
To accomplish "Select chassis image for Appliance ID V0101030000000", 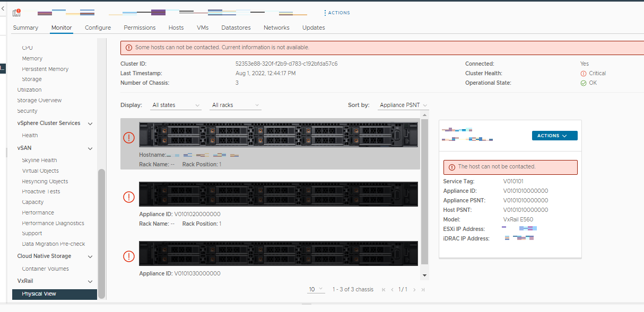I will tap(279, 253).
